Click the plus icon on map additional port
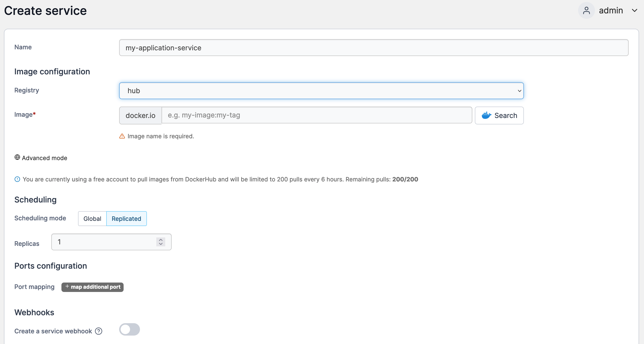 pos(67,286)
